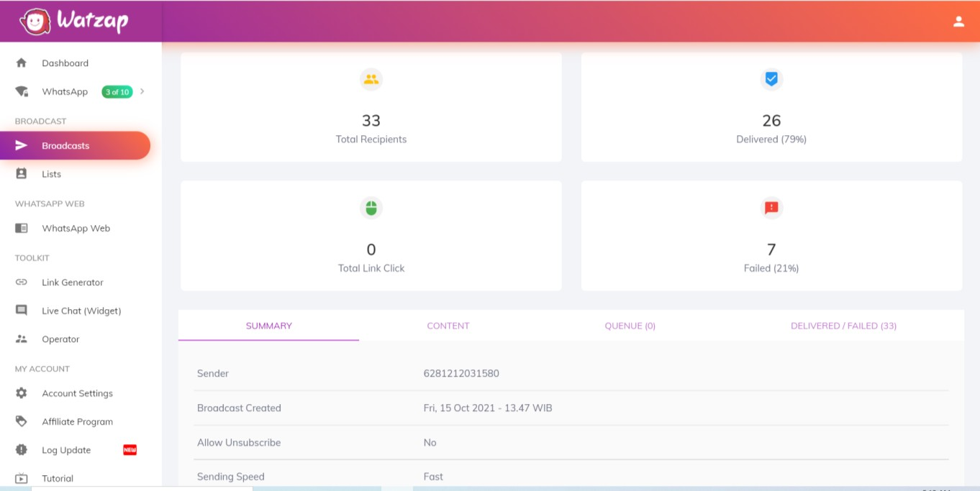Click the 33 Total Recipients number

[x=371, y=120]
